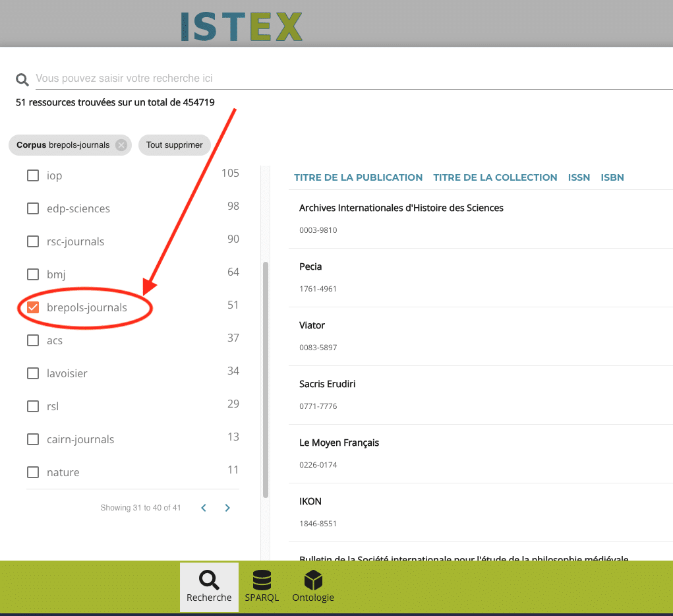
Task: Select the Titre de la collection header
Action: click(495, 177)
